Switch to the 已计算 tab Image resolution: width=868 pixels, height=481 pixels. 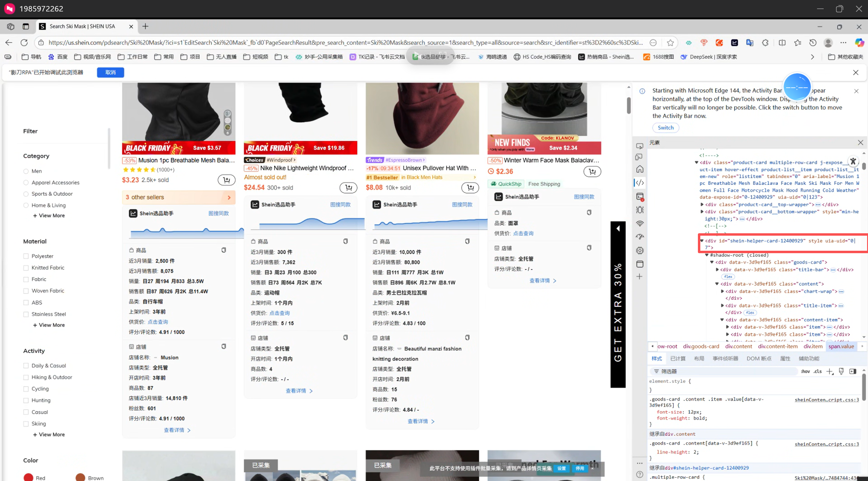(678, 359)
